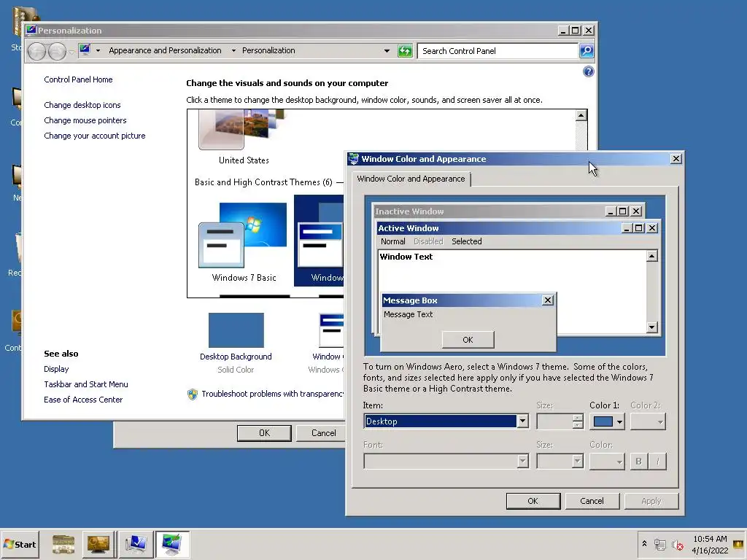Click the network icon in system tray
Viewport: 747px width, 560px height.
[x=659, y=544]
